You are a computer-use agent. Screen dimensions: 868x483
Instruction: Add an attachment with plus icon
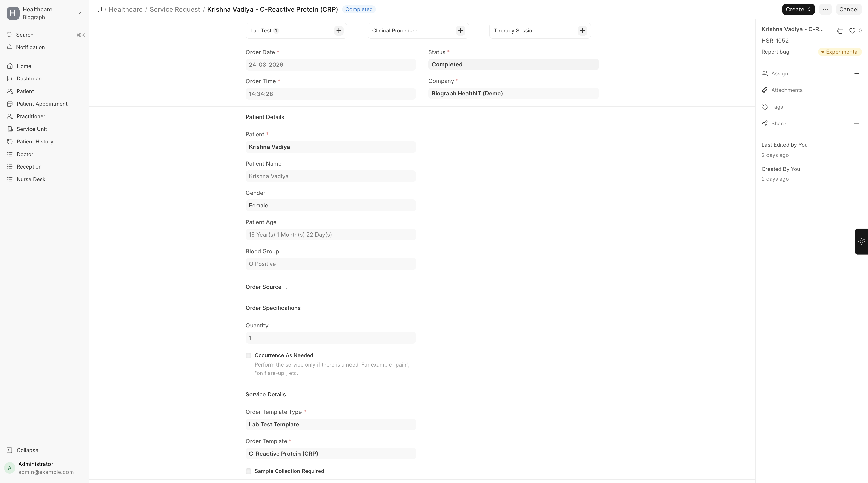[x=857, y=90]
